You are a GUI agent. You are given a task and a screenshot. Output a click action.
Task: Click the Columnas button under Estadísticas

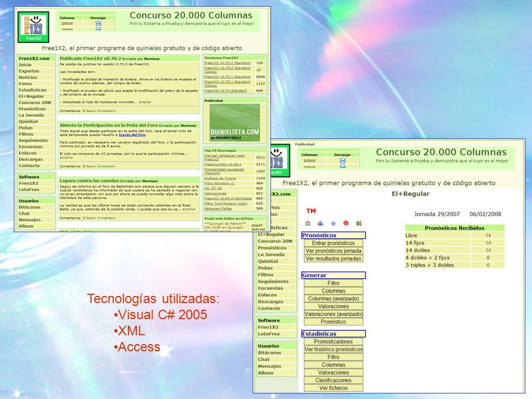pyautogui.click(x=333, y=365)
